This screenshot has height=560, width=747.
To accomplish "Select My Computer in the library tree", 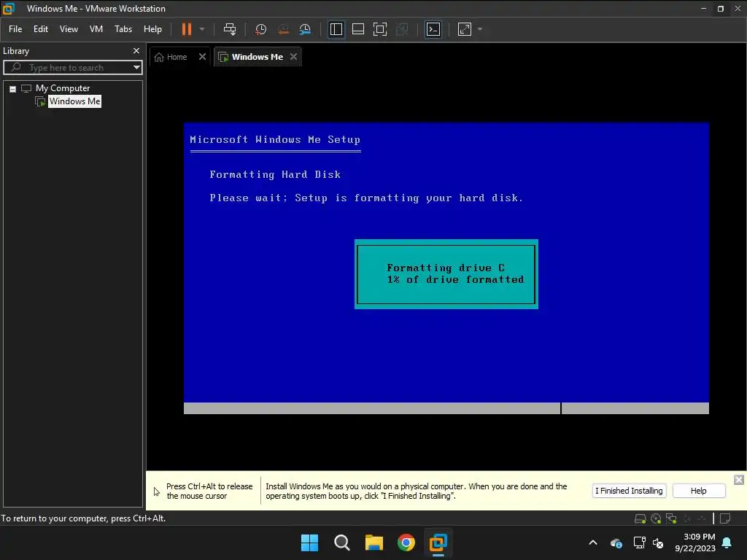I will point(63,88).
